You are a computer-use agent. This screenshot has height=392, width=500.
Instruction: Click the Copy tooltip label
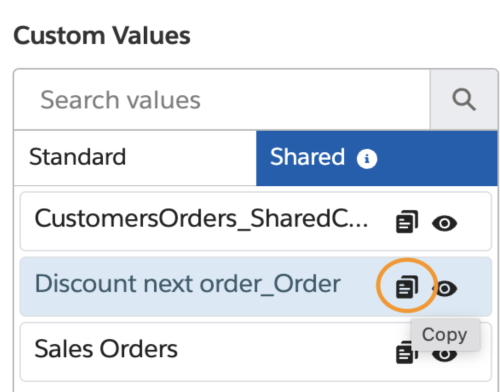coord(445,335)
